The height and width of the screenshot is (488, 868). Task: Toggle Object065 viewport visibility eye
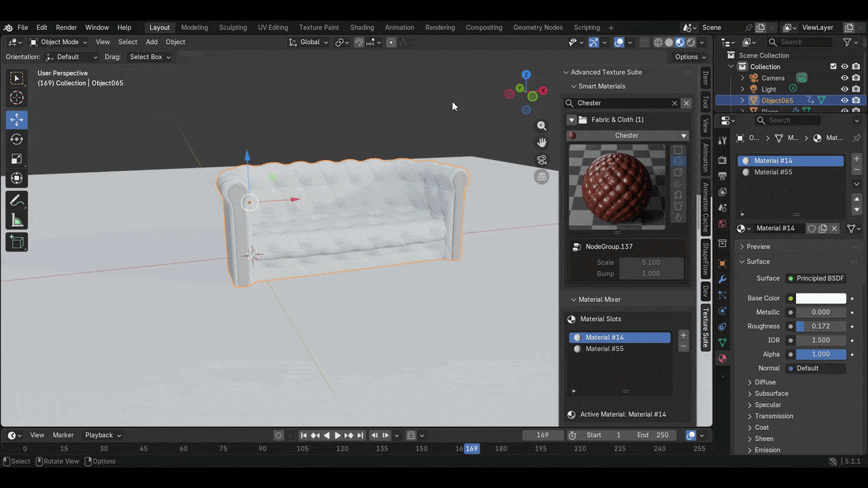[845, 100]
